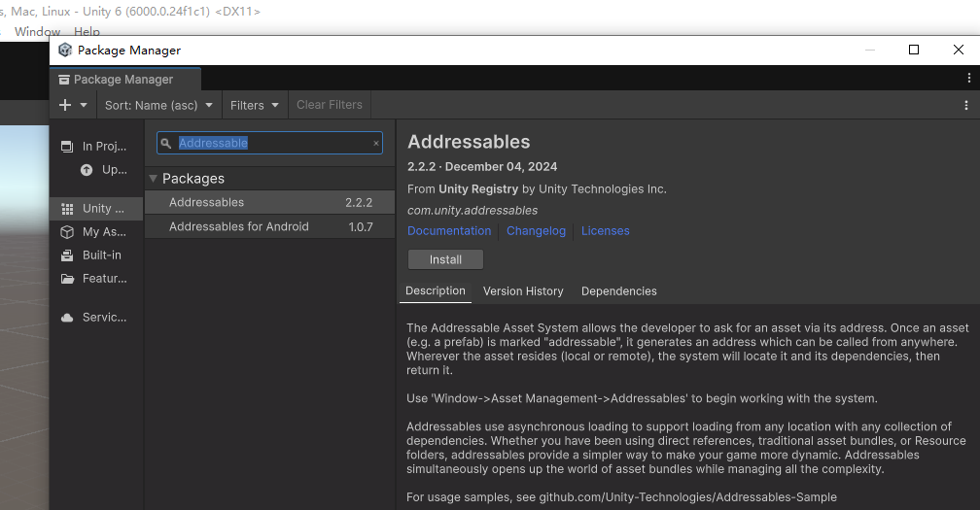Select the Package Manager tab
This screenshot has width=980, height=510.
tap(125, 80)
